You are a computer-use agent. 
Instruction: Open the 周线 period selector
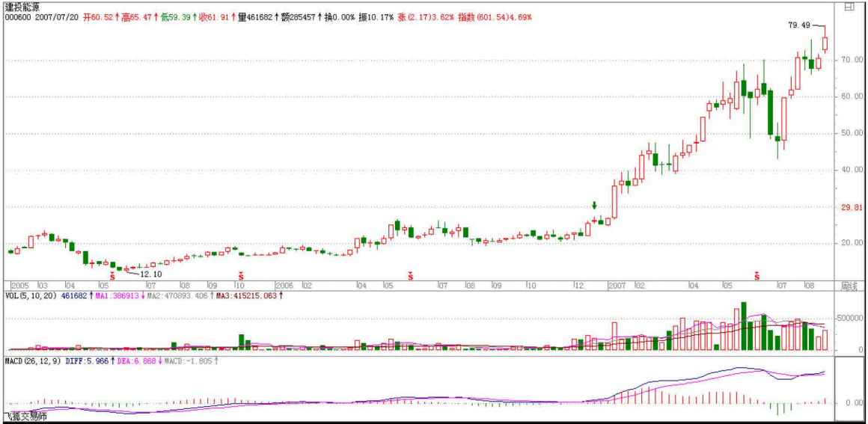click(x=849, y=286)
